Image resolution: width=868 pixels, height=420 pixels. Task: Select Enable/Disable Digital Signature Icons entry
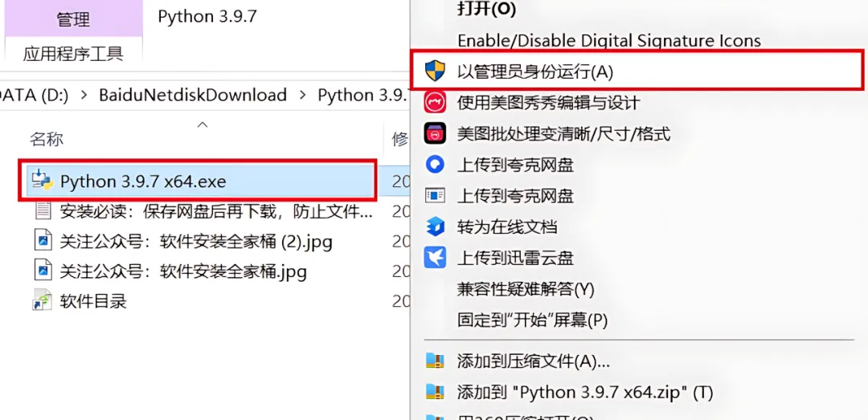click(x=609, y=40)
